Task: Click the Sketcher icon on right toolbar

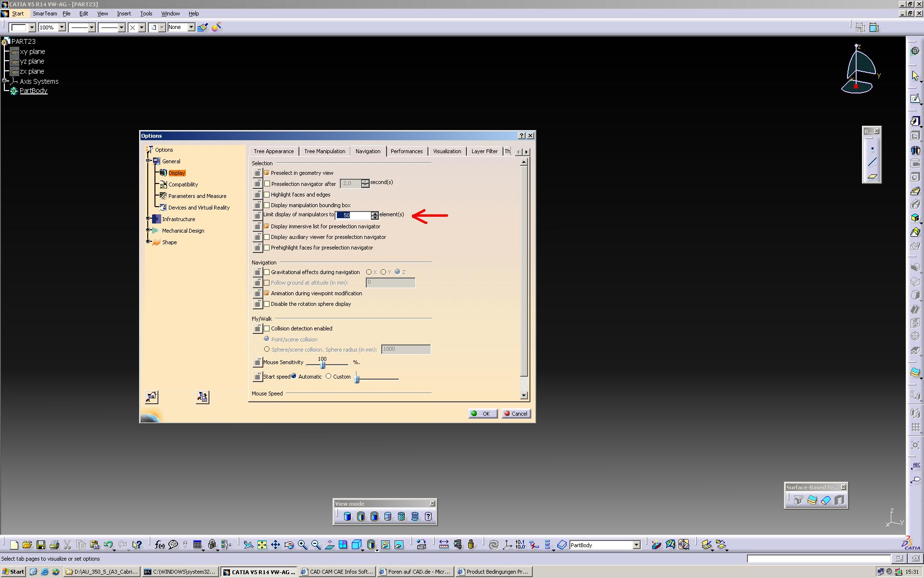Action: click(915, 99)
